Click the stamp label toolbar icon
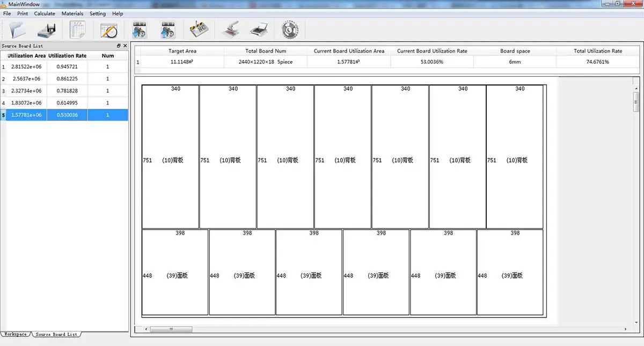The width and height of the screenshot is (644, 346). click(x=231, y=30)
